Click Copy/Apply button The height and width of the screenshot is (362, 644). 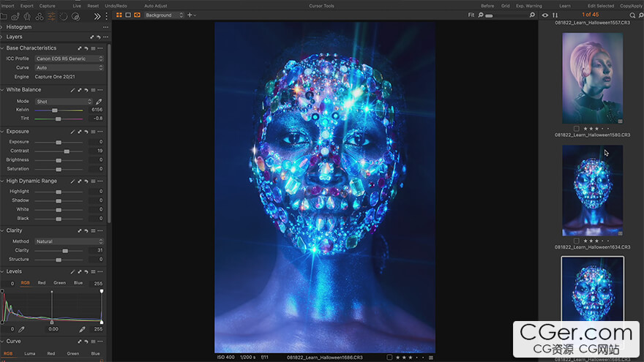point(632,6)
